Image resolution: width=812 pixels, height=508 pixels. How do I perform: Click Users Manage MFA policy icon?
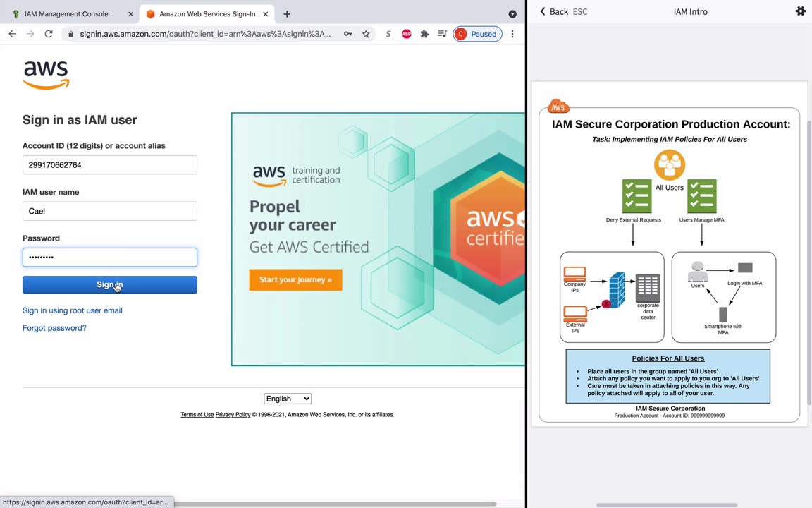click(702, 196)
